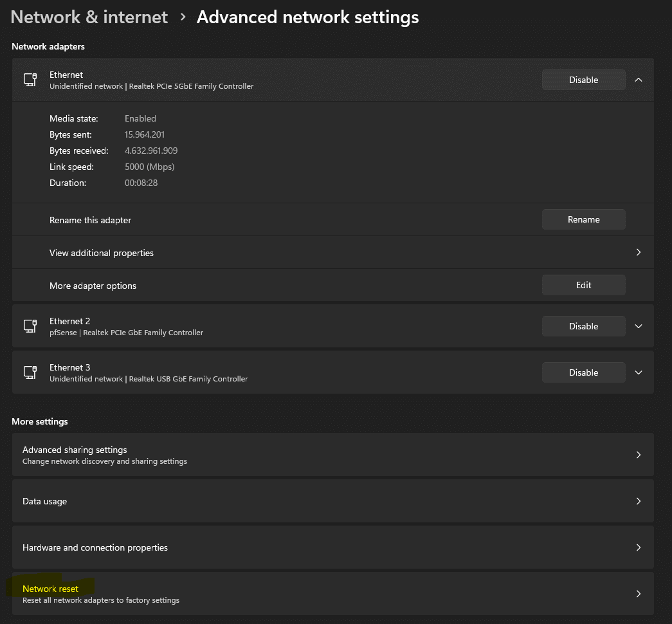The image size is (672, 624).
Task: Edit more adapter options
Action: (x=583, y=285)
